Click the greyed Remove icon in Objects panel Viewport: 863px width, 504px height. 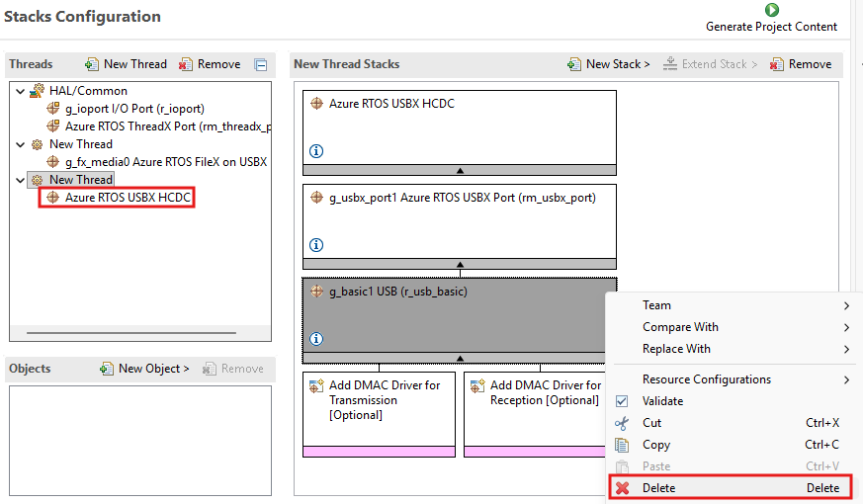coord(210,369)
